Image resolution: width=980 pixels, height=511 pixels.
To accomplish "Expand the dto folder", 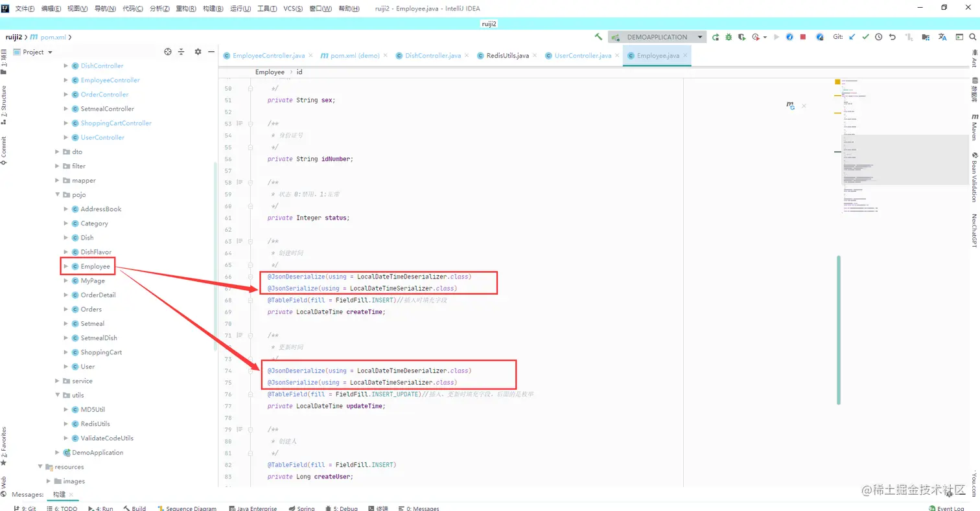I will [x=57, y=152].
